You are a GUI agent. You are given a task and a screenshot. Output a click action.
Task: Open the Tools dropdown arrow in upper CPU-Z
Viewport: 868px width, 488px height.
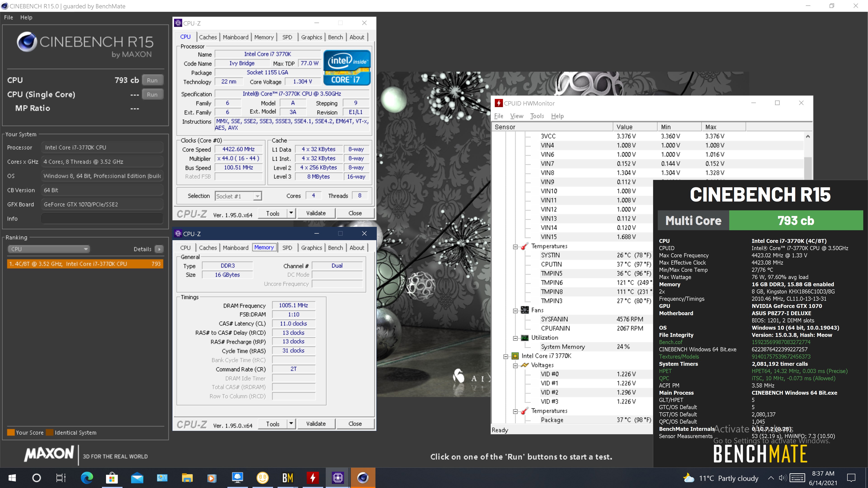pyautogui.click(x=291, y=213)
